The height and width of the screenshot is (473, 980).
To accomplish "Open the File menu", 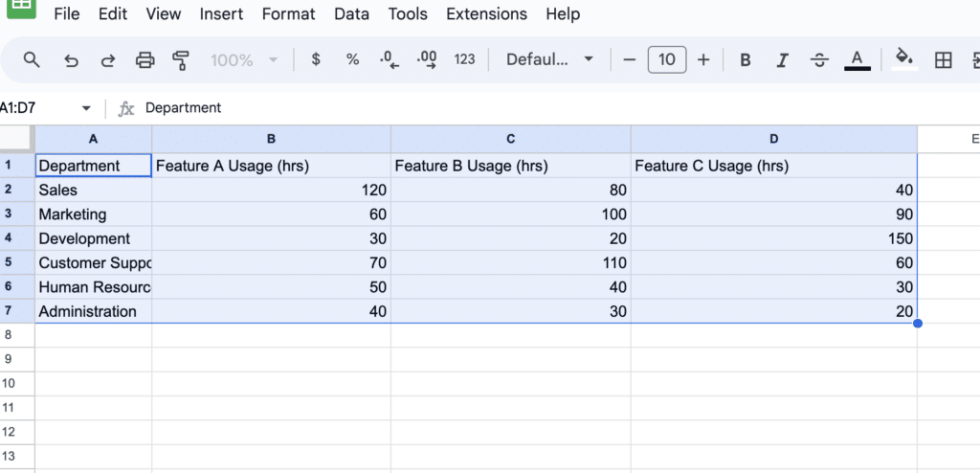I will (67, 13).
